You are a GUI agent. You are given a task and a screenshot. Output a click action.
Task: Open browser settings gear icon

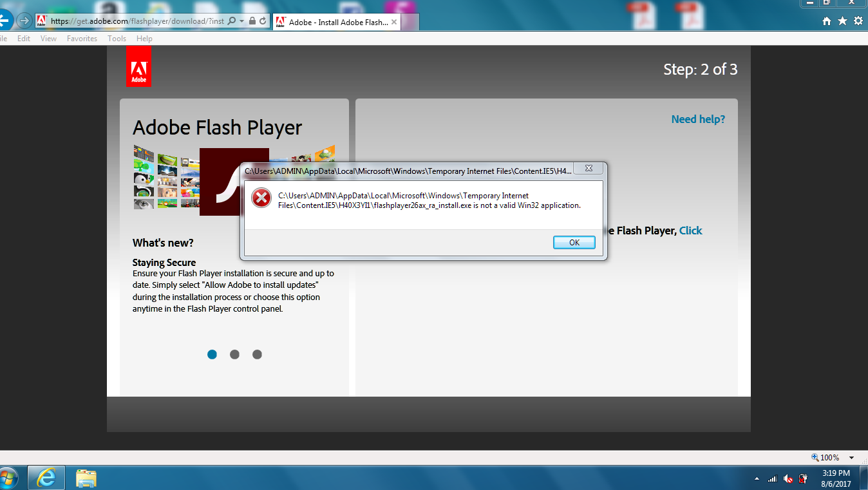point(858,21)
